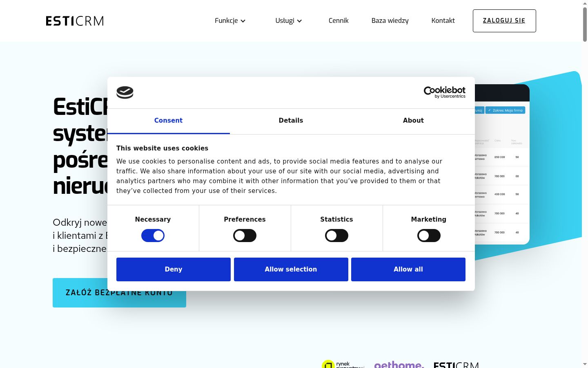Click the scrollbar up arrow

pos(585,3)
